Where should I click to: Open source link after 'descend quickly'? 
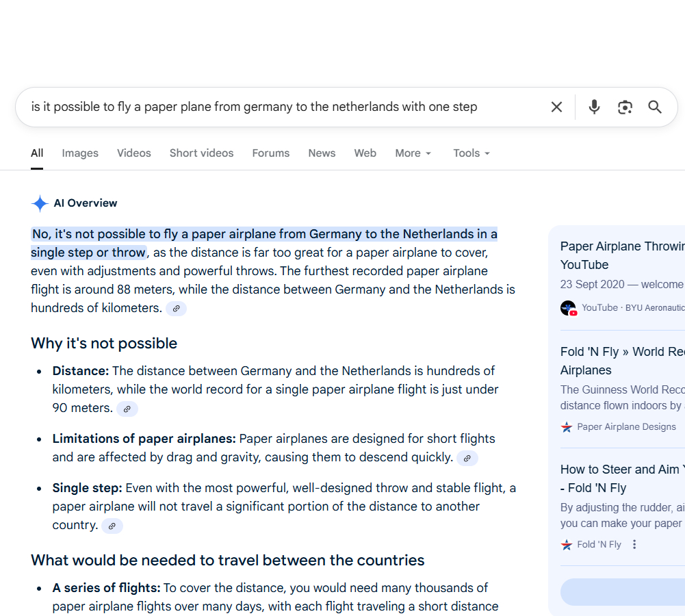tap(467, 458)
